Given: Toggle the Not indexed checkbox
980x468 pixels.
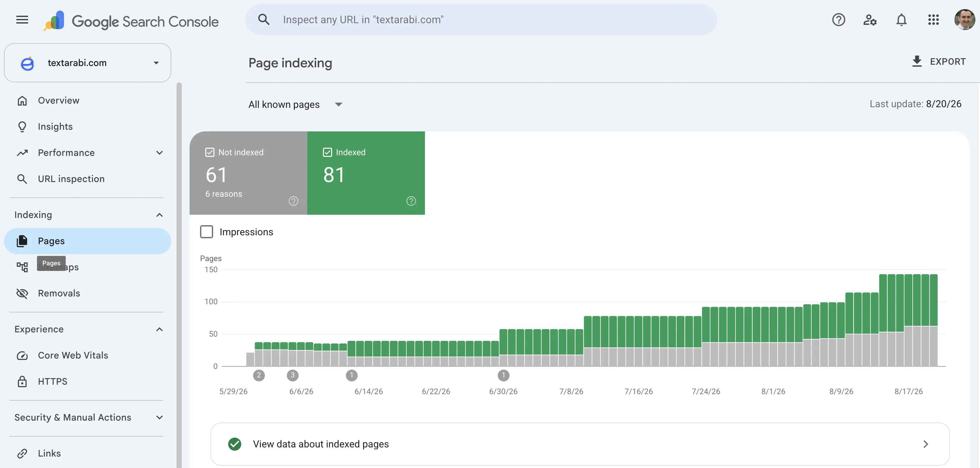Looking at the screenshot, I should pyautogui.click(x=210, y=152).
